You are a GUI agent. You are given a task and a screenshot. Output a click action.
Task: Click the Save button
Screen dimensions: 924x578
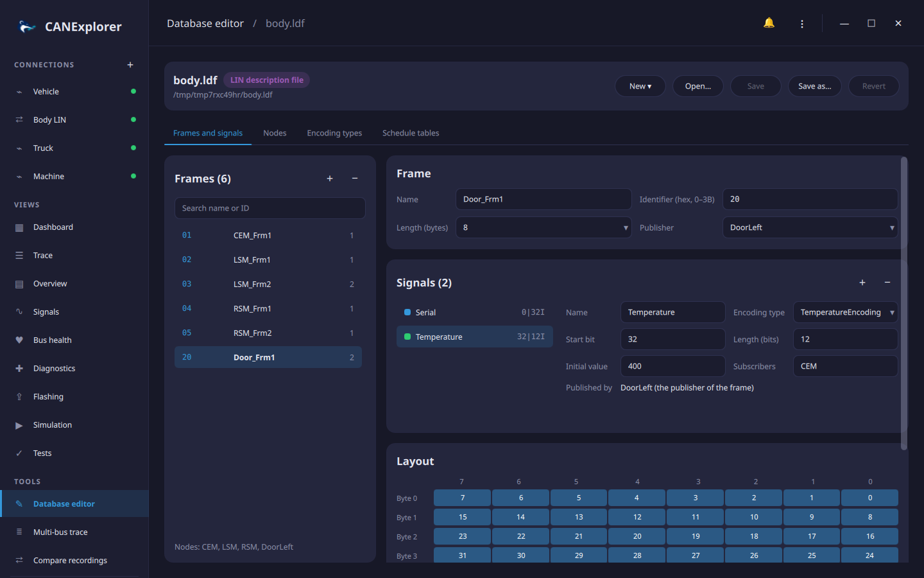click(756, 86)
